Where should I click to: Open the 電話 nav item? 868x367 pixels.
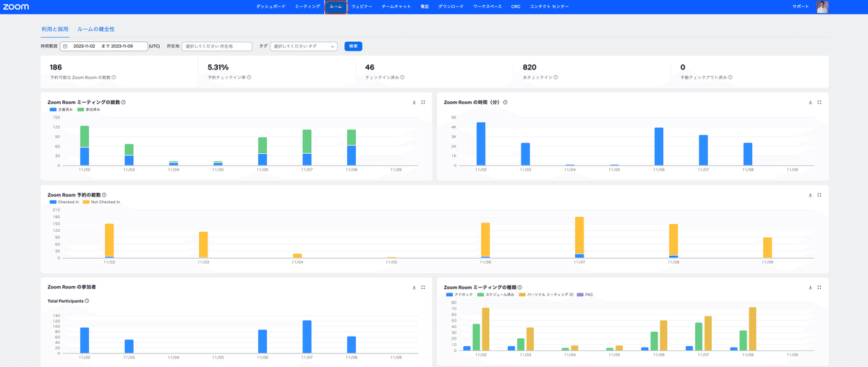tap(425, 7)
